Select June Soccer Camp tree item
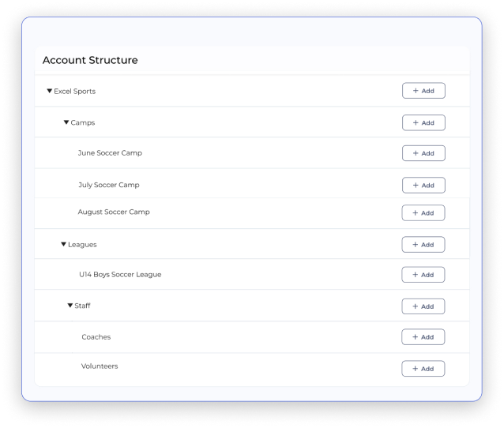The image size is (504, 428). (x=110, y=153)
